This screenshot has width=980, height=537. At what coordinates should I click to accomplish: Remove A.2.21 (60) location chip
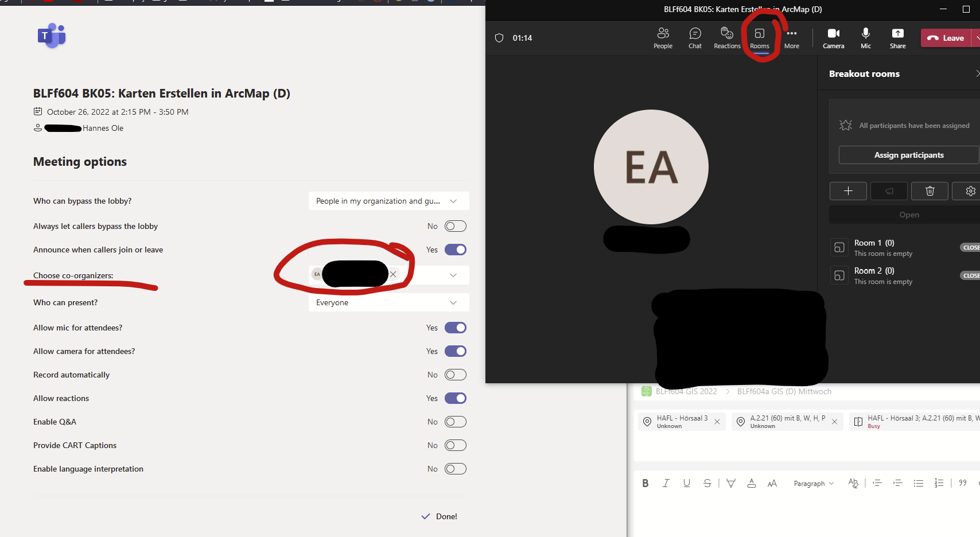point(835,422)
